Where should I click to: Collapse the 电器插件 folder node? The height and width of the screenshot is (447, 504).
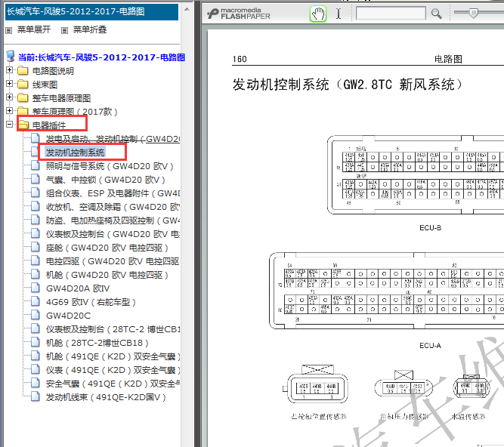point(10,125)
